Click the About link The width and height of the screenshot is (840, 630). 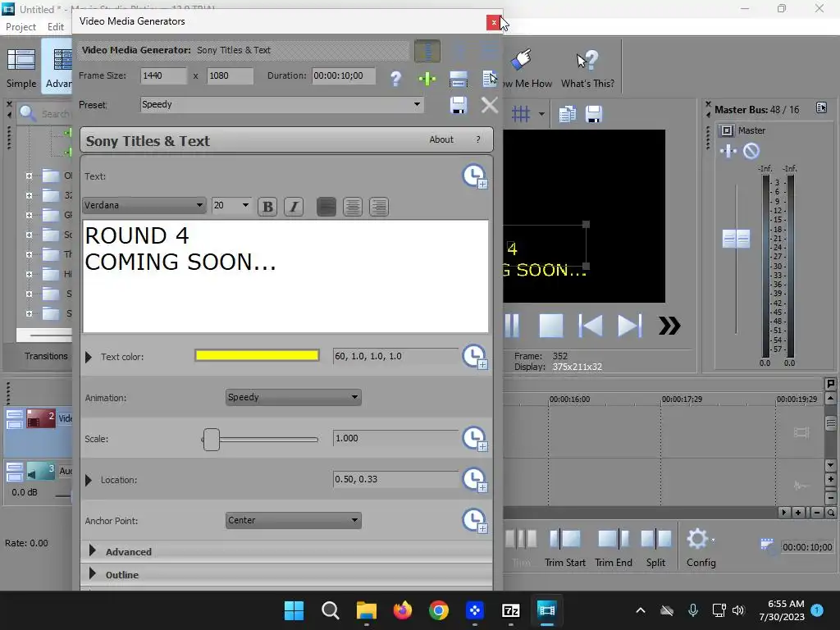[441, 139]
